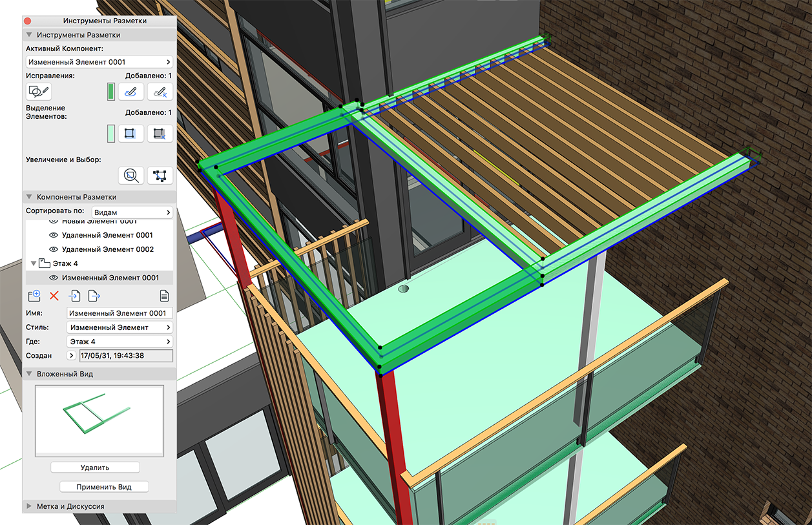Toggle eye for Удаленный Элемент 0002
Screen dimensions: 812x525
tap(54, 249)
